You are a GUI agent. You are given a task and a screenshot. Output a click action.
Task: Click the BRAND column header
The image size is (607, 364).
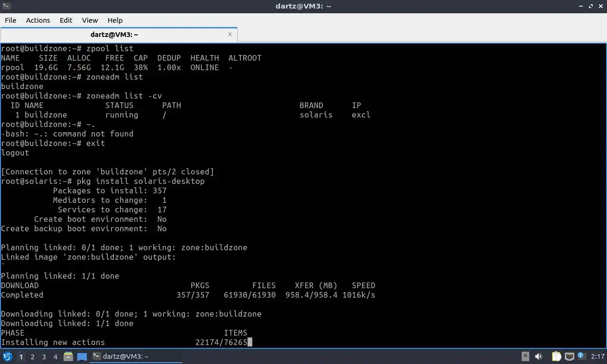click(x=312, y=105)
